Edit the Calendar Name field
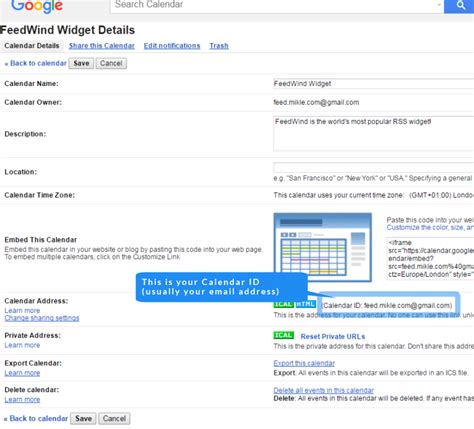 [373, 84]
